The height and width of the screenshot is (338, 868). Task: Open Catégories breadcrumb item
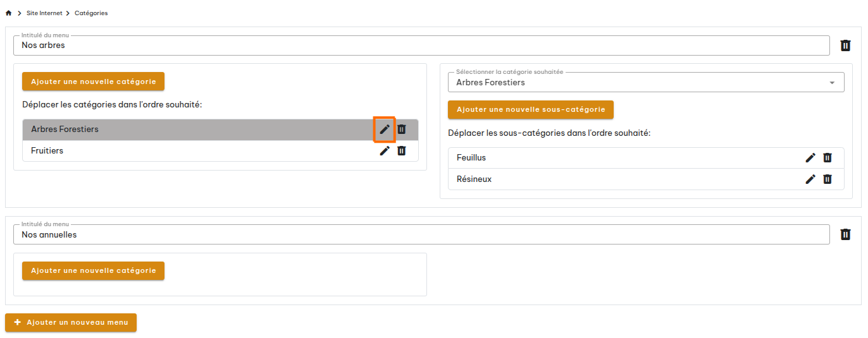91,13
